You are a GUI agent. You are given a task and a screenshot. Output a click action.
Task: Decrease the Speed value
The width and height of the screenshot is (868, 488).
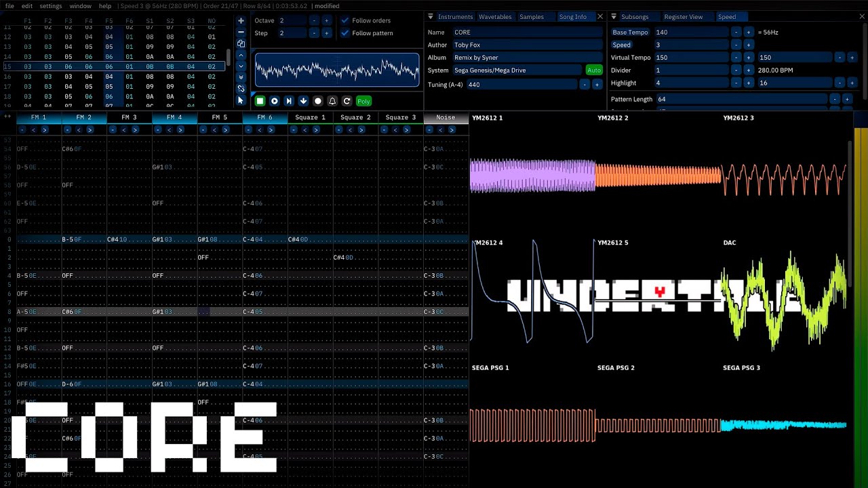click(736, 45)
